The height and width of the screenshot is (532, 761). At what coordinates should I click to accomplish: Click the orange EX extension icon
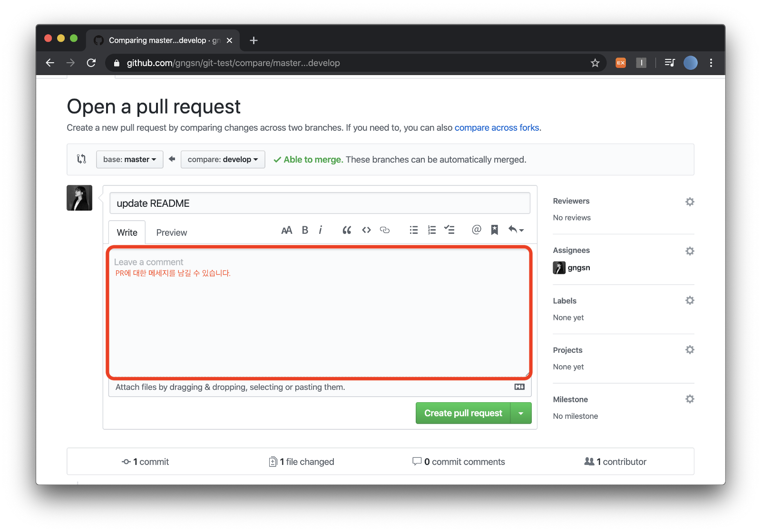[x=621, y=63]
